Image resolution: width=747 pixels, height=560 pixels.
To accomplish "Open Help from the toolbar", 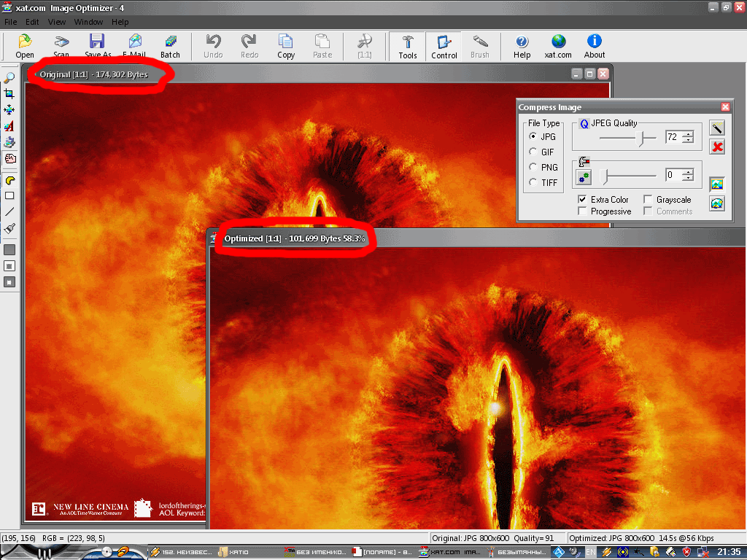I will click(522, 46).
